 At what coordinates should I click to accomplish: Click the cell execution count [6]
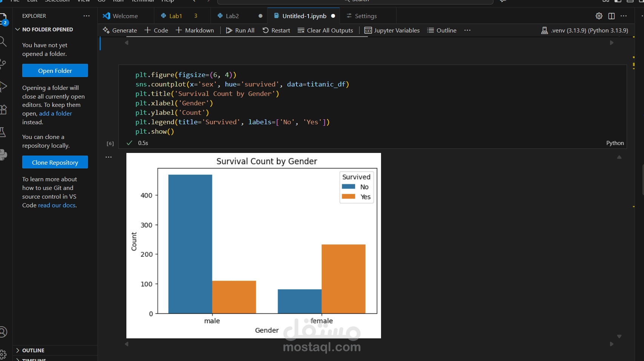click(110, 143)
